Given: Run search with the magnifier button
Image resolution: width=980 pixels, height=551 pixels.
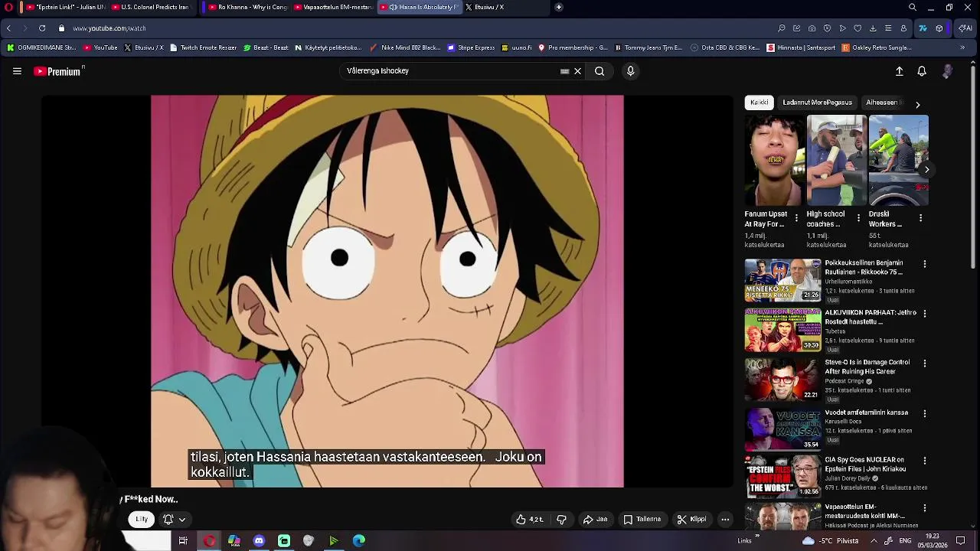Looking at the screenshot, I should pyautogui.click(x=599, y=71).
